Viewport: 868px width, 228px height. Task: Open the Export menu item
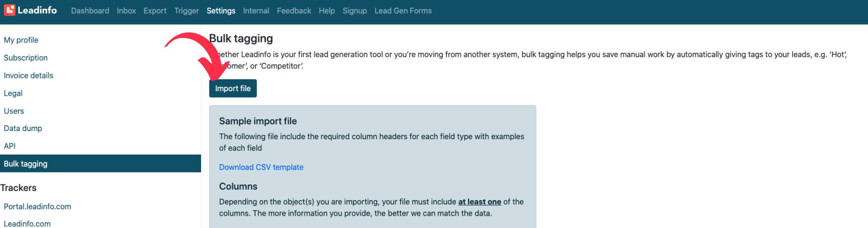click(155, 10)
